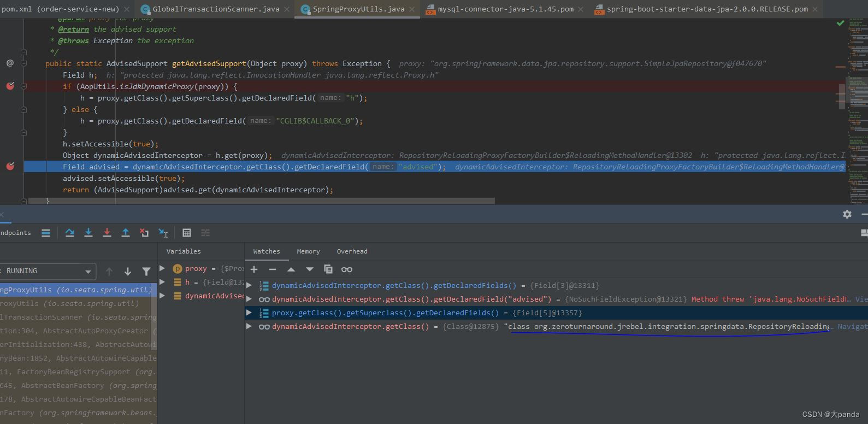Click the Variables panel header

tap(184, 251)
